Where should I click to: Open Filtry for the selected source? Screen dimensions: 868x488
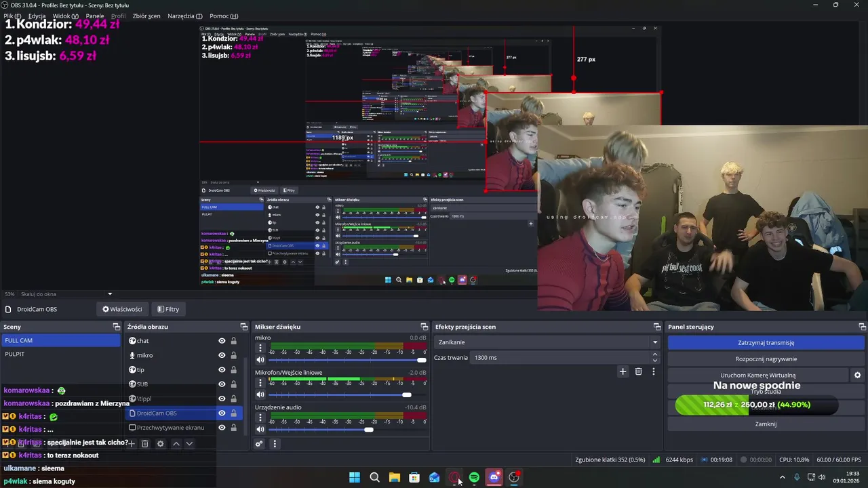click(x=168, y=309)
